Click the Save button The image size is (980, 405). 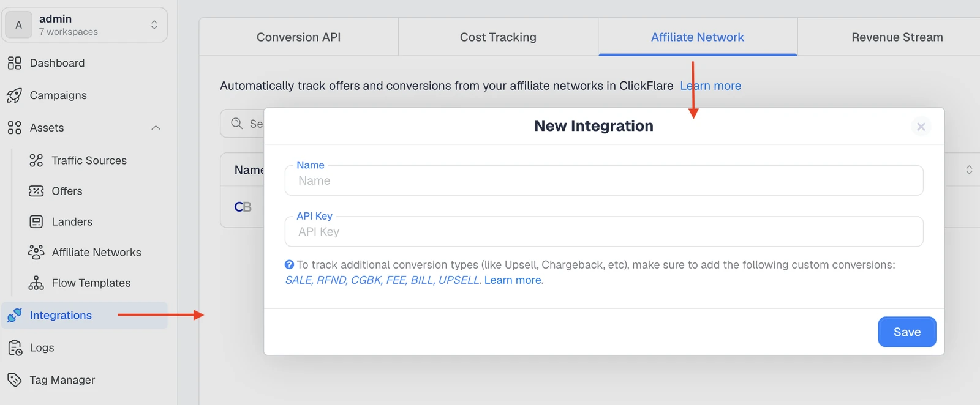(907, 332)
